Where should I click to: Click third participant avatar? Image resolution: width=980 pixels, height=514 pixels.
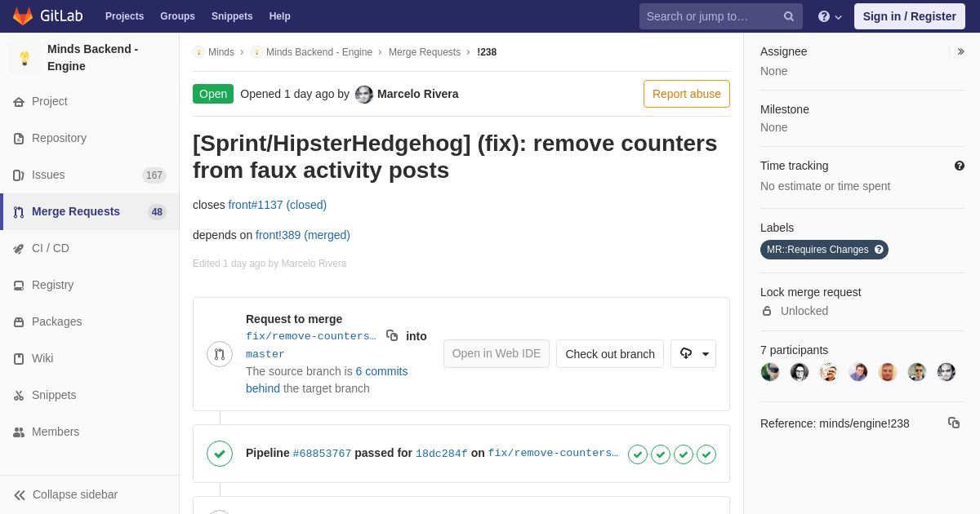pos(829,372)
